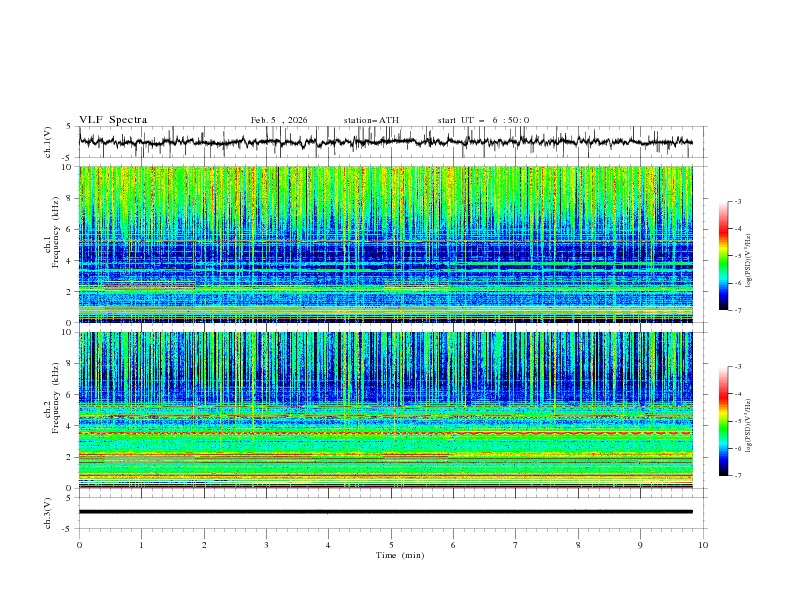Click the ch.2 spectrogram color scale bar
Image resolution: width=792 pixels, height=612 pixels.
click(x=723, y=421)
